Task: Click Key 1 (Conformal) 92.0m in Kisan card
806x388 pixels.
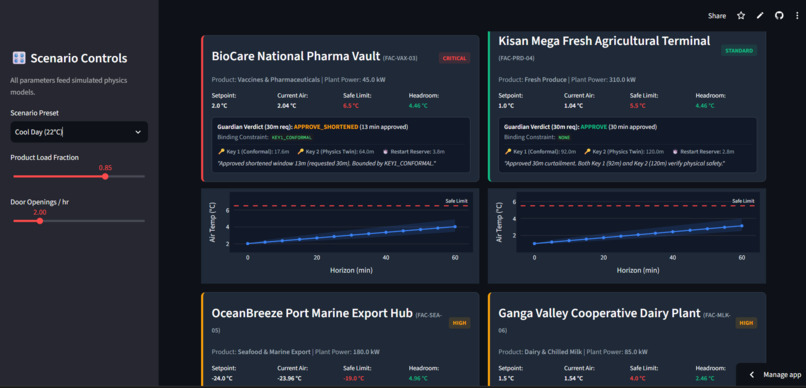Action: tap(541, 152)
